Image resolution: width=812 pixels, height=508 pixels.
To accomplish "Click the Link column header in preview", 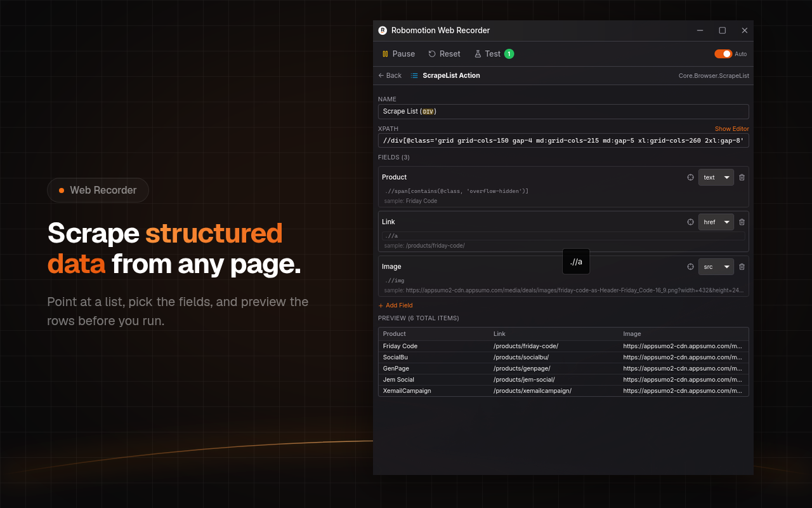I will point(499,334).
